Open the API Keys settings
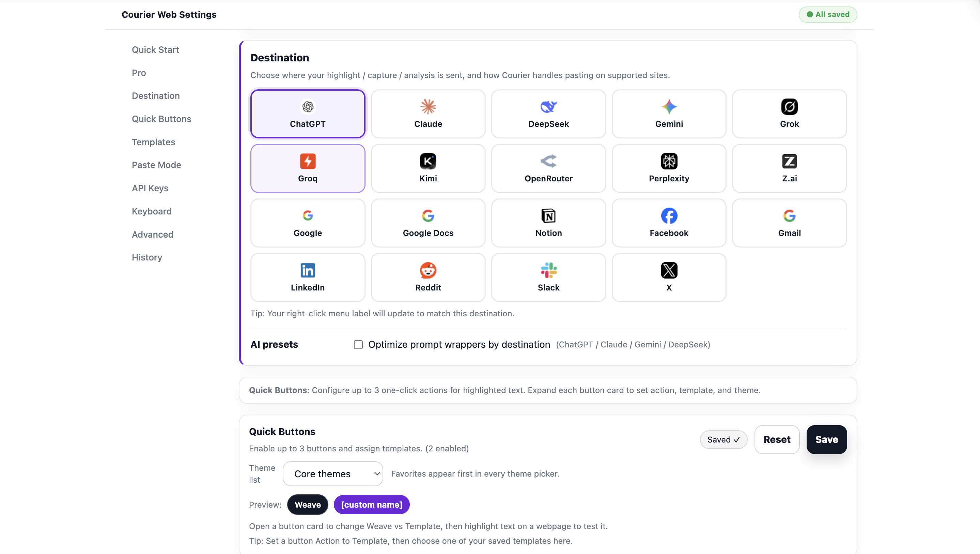This screenshot has height=554, width=980. coord(150,188)
